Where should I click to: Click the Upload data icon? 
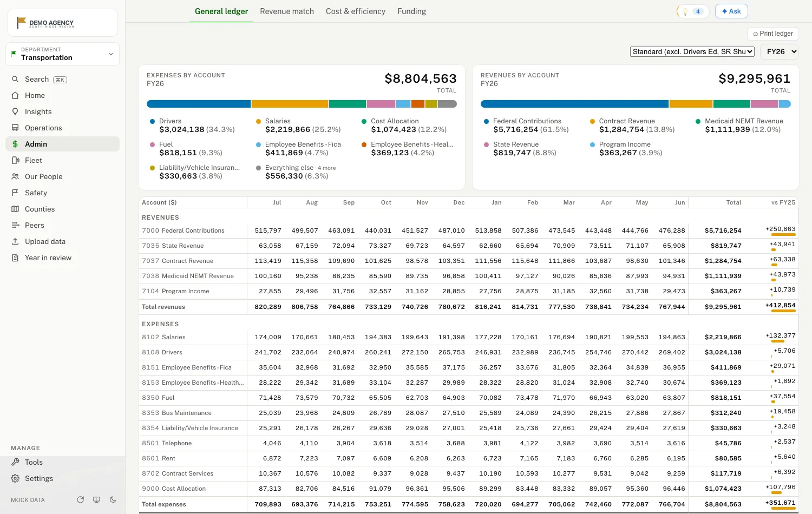click(15, 241)
